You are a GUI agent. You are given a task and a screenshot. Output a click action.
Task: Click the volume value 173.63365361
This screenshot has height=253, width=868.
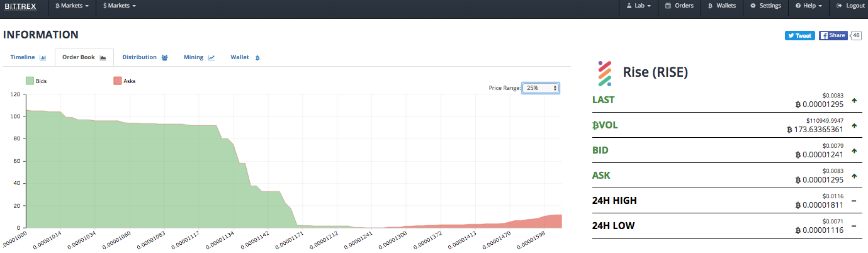pos(815,130)
